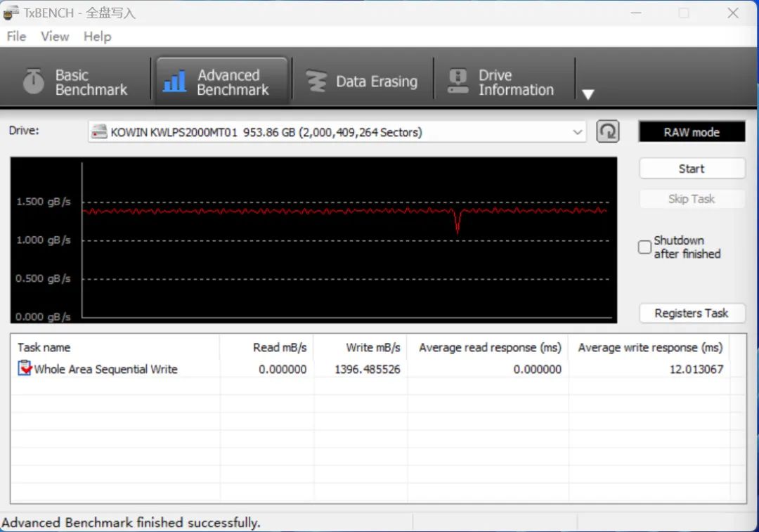Click the Read mB/s value 0.000000
This screenshot has width=759, height=532.
click(x=283, y=370)
